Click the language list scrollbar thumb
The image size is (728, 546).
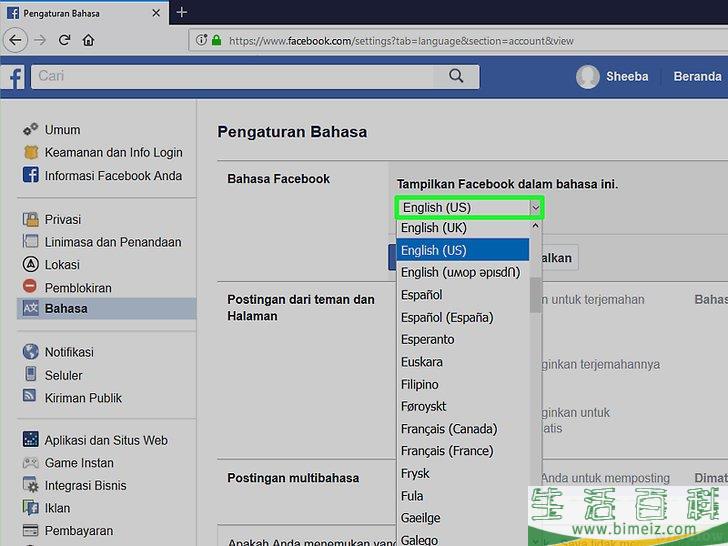[x=535, y=295]
